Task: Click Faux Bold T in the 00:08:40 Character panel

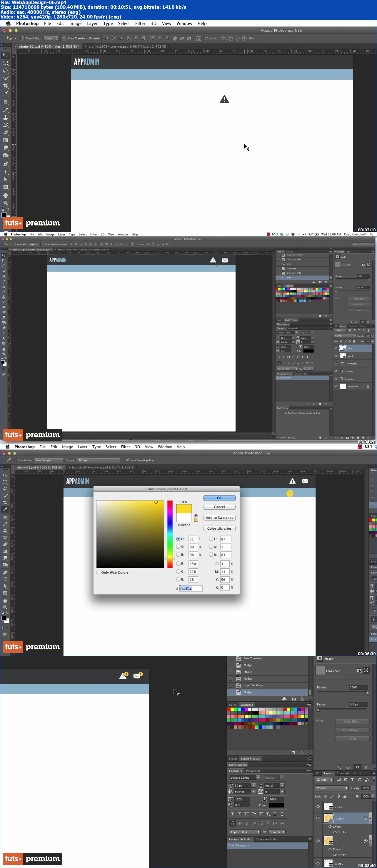Action: (232, 814)
